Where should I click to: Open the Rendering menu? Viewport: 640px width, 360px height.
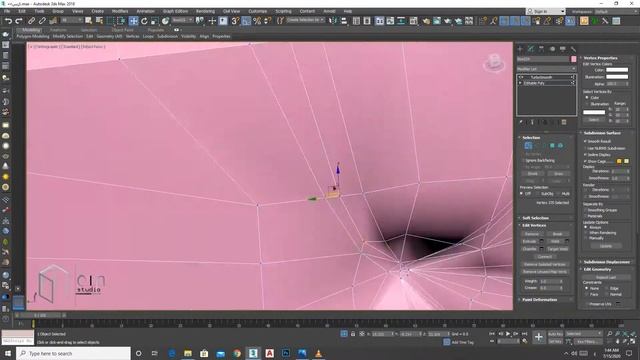click(x=205, y=11)
